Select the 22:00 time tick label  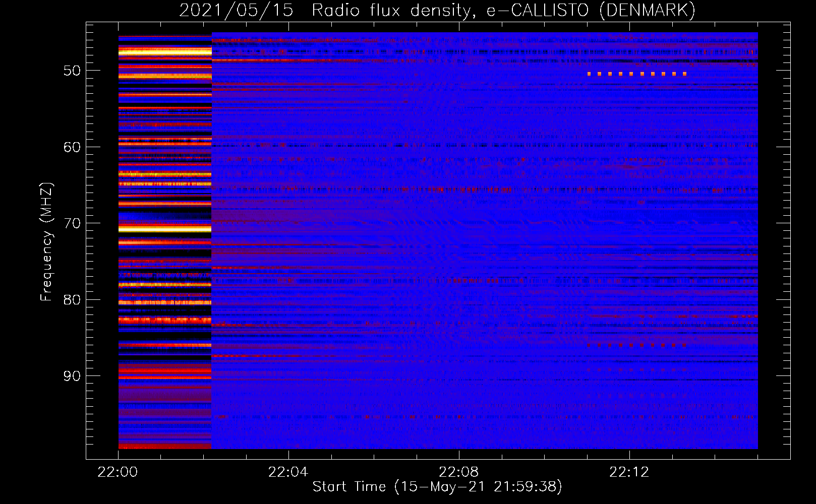[118, 472]
